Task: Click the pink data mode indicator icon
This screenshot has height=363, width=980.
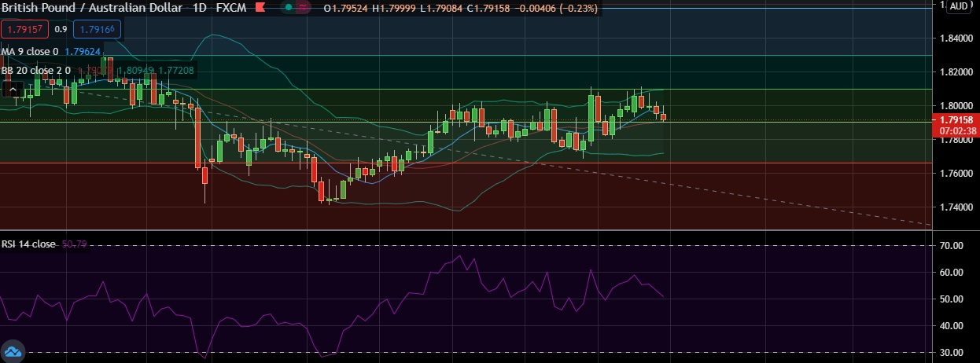Action: point(304,8)
